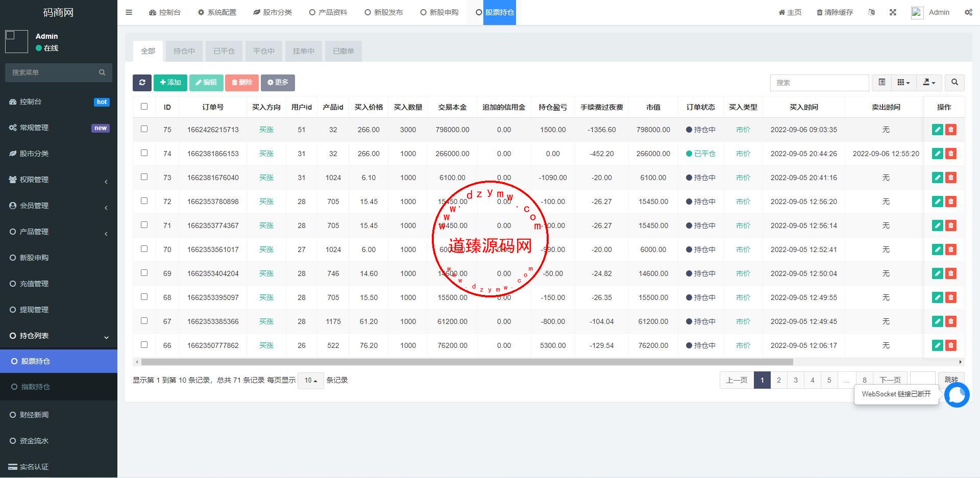Click the refresh table button
The width and height of the screenshot is (980, 478).
(142, 83)
